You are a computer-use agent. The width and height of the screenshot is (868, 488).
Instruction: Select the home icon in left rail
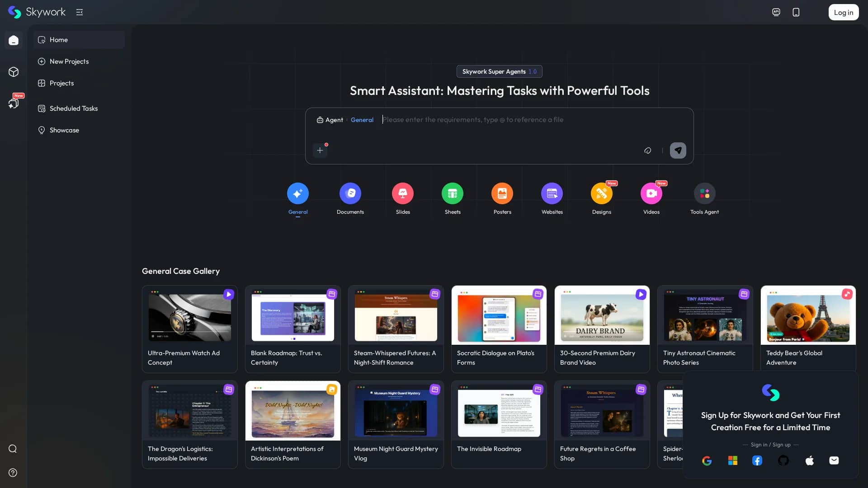[x=14, y=40]
